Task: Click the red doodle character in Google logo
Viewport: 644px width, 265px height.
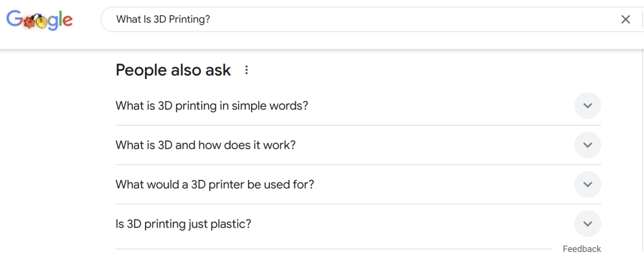Action: pos(29,23)
